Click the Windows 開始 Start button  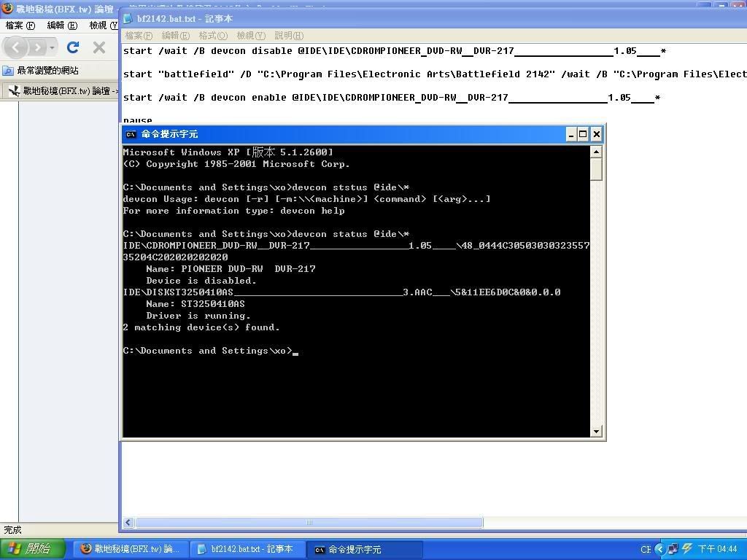click(x=29, y=549)
